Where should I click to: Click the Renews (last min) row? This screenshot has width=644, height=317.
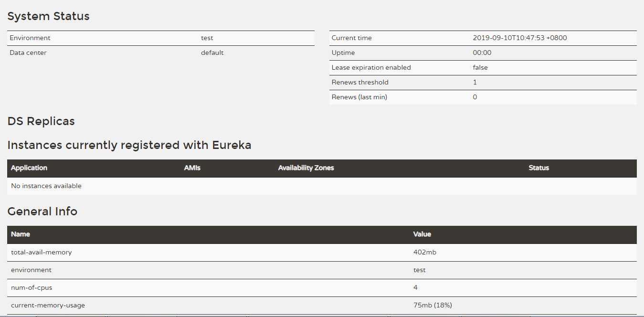point(483,97)
